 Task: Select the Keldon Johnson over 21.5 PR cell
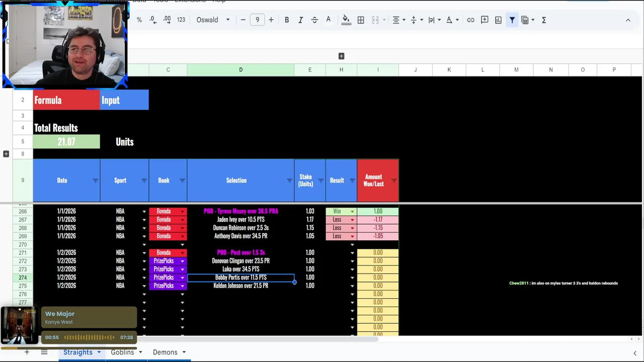[x=240, y=286]
